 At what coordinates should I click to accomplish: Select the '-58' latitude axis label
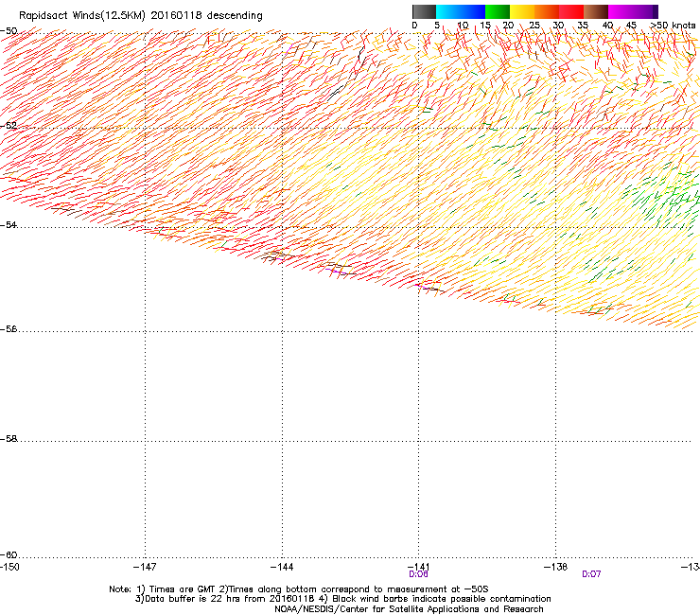coord(9,439)
